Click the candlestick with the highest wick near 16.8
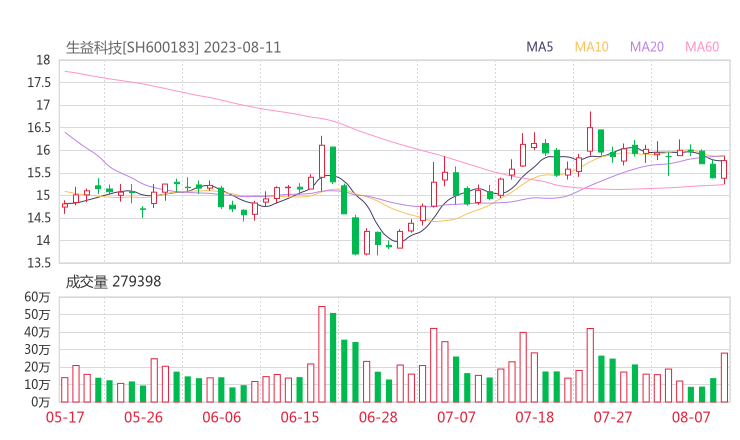 [590, 132]
